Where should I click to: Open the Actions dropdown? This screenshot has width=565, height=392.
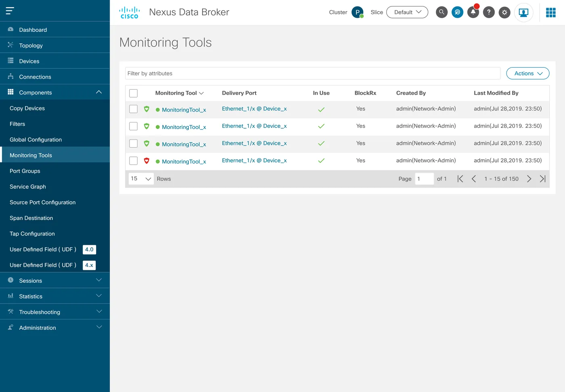528,73
